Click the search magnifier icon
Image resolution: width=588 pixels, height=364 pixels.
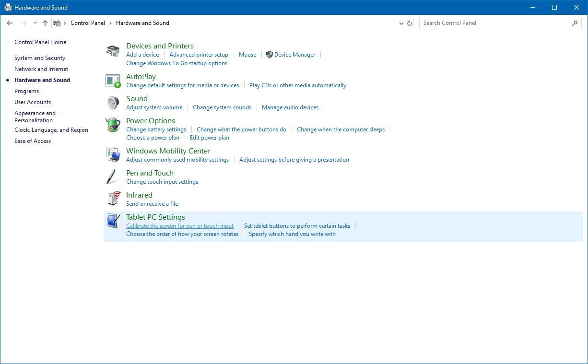pyautogui.click(x=575, y=23)
